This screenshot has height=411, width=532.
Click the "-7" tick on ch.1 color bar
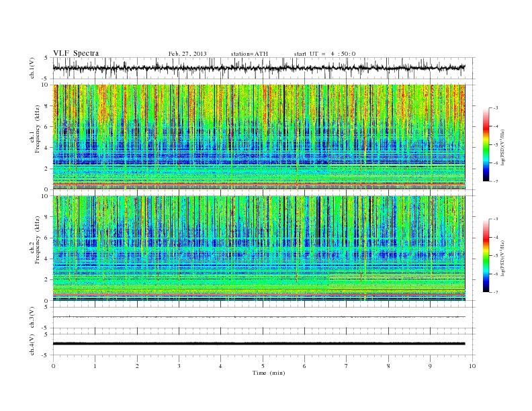click(x=495, y=181)
